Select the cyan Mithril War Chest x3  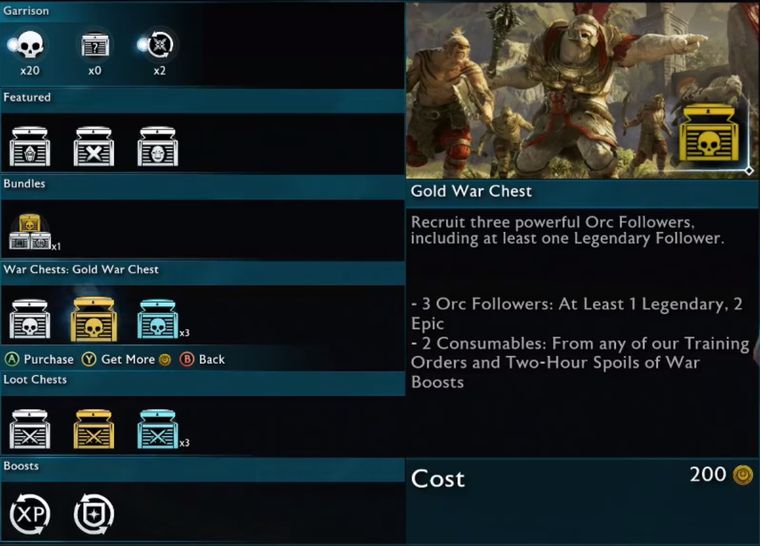point(158,319)
